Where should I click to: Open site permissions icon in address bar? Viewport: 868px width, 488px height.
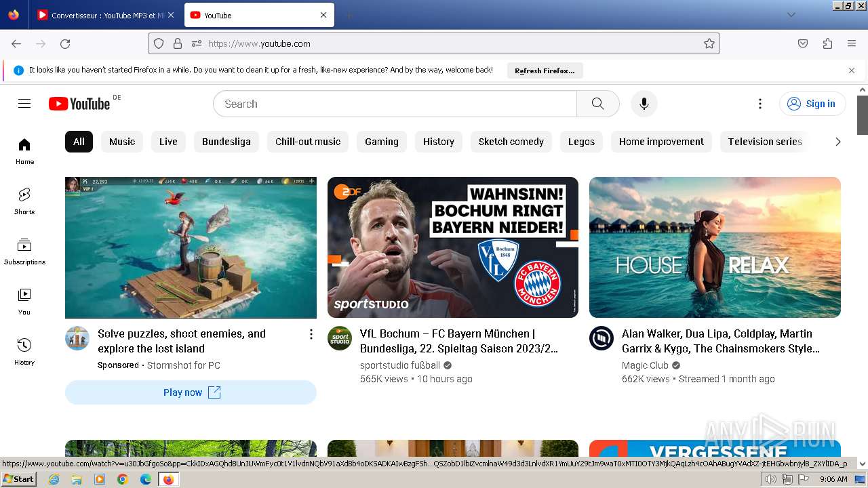pos(197,43)
